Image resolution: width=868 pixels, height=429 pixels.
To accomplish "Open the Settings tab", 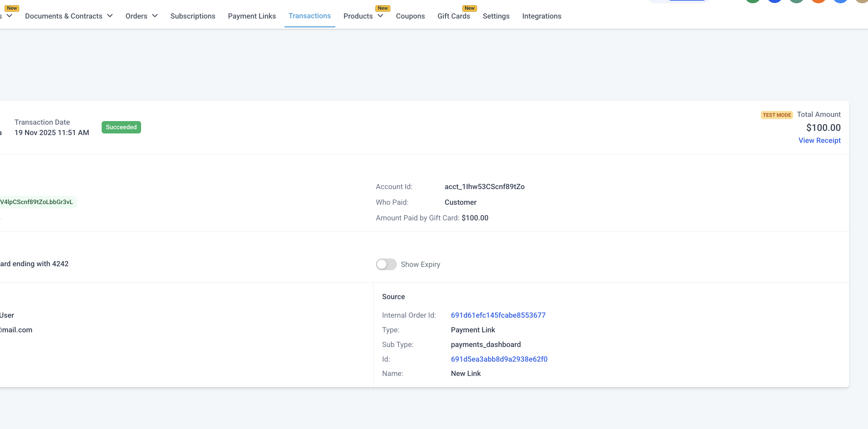I will tap(496, 16).
